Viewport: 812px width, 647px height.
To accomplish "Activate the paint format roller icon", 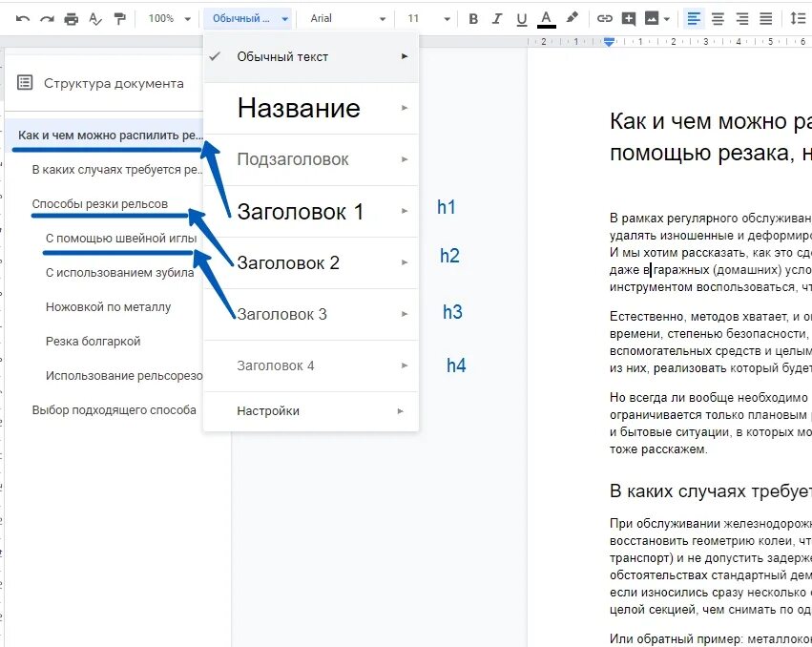I will point(119,19).
